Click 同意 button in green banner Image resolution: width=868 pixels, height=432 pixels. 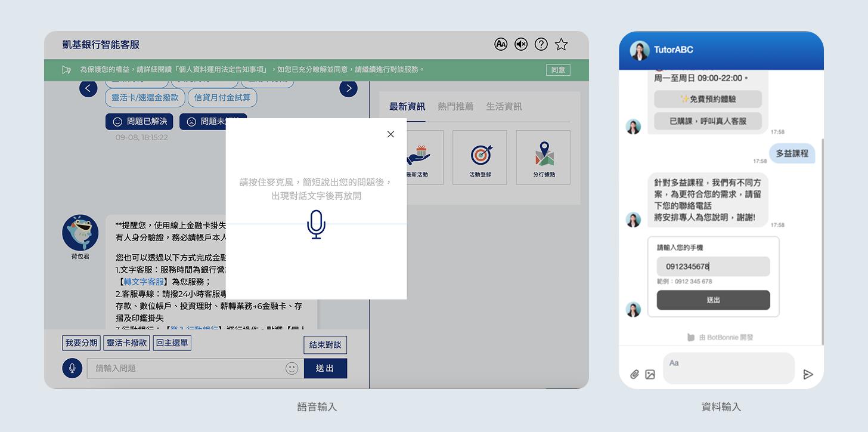558,70
